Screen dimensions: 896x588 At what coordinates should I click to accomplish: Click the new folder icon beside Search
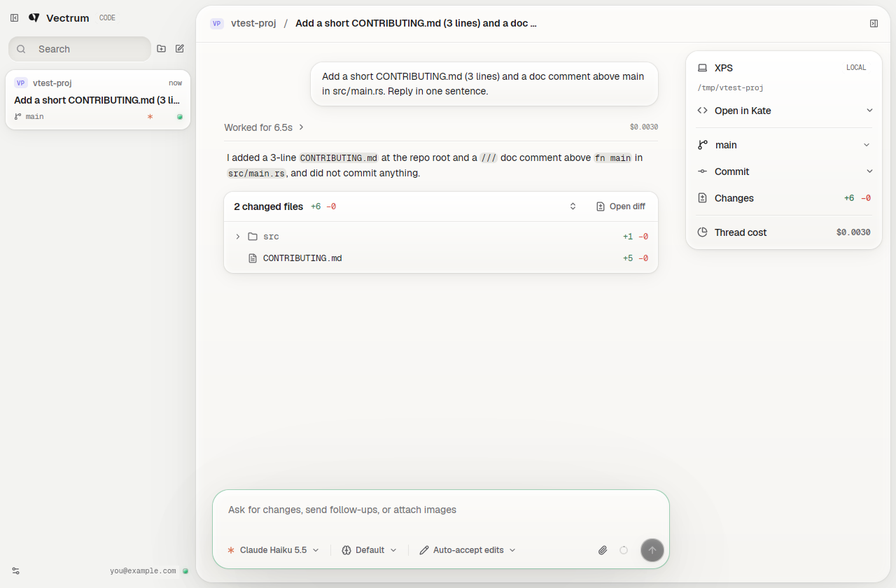(162, 49)
